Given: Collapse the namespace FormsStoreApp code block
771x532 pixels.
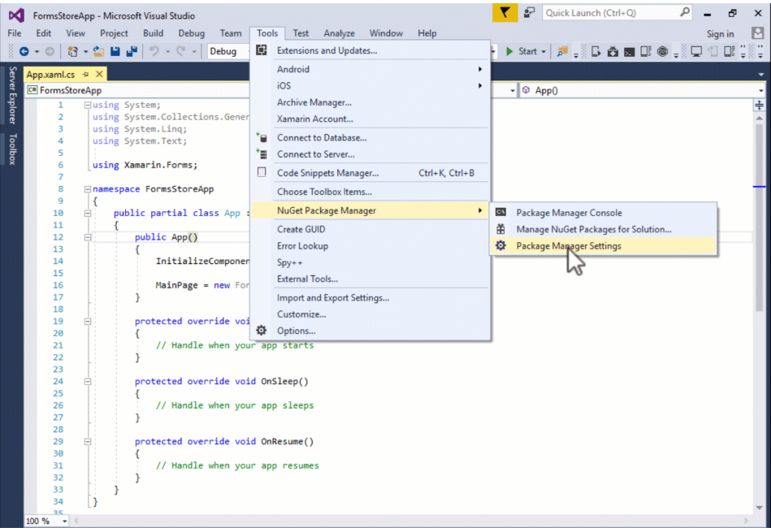Looking at the screenshot, I should [x=88, y=188].
